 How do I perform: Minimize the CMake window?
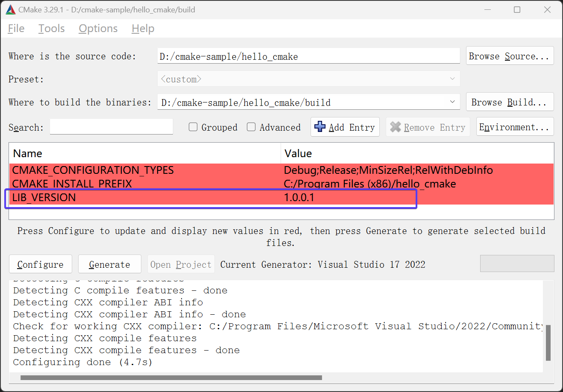(487, 9)
